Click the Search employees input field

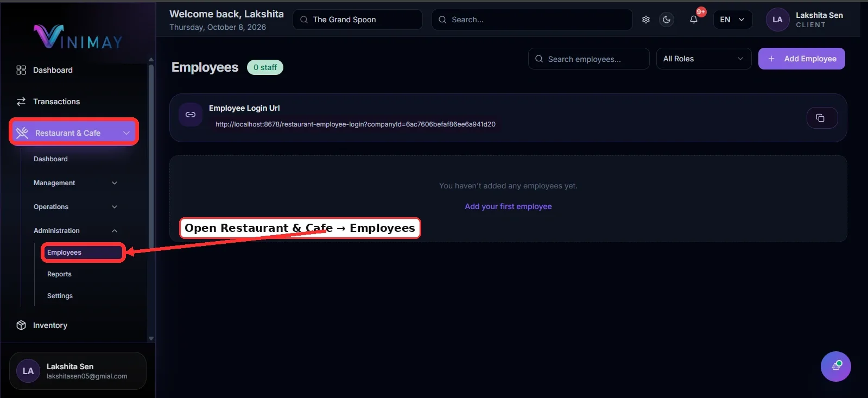pos(588,59)
